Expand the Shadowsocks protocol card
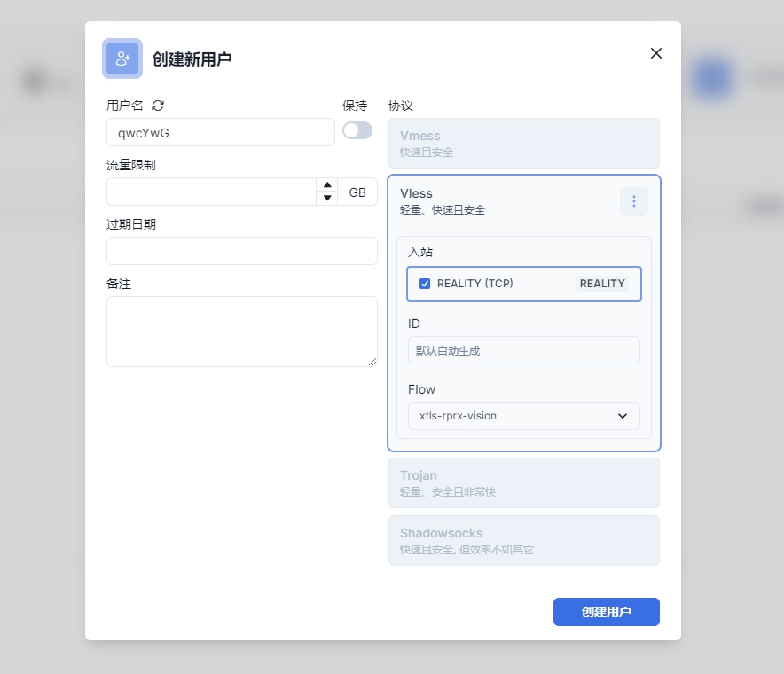Screen dimensions: 784x674 (x=523, y=541)
